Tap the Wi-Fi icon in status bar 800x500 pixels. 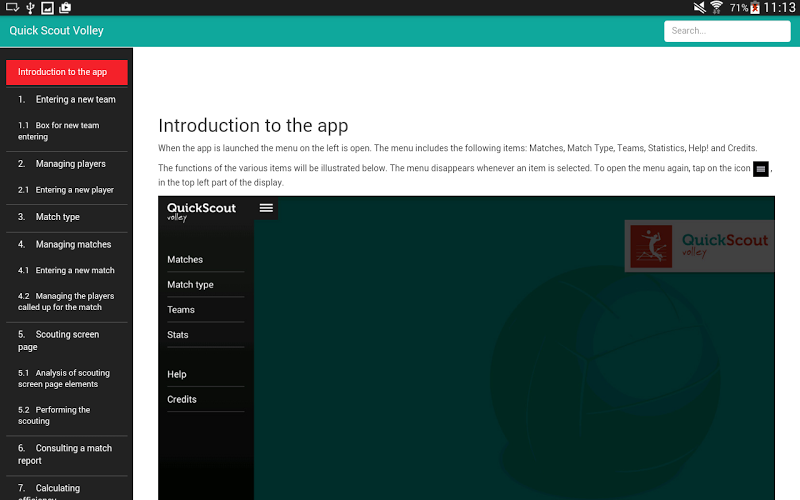pos(716,7)
